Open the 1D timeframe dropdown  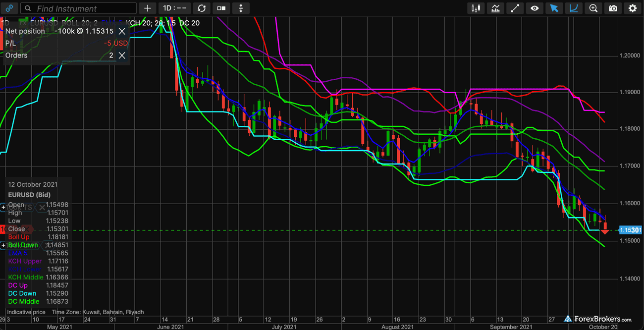pyautogui.click(x=174, y=8)
